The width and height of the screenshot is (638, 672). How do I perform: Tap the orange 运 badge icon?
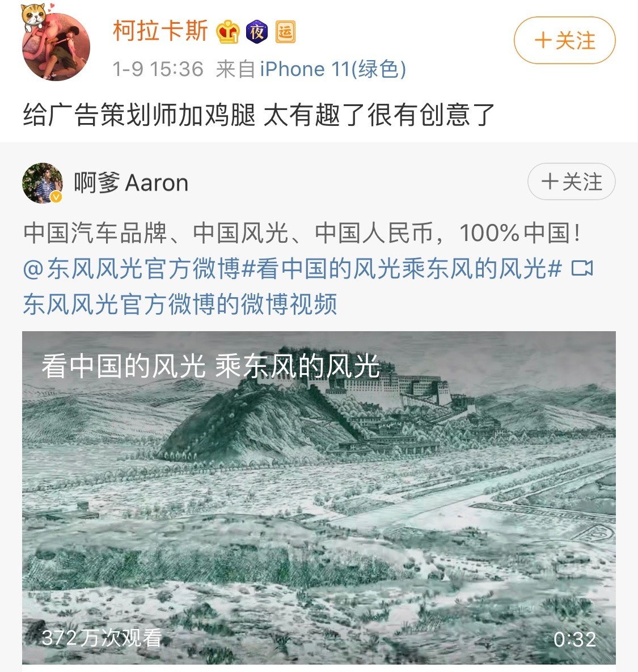285,32
